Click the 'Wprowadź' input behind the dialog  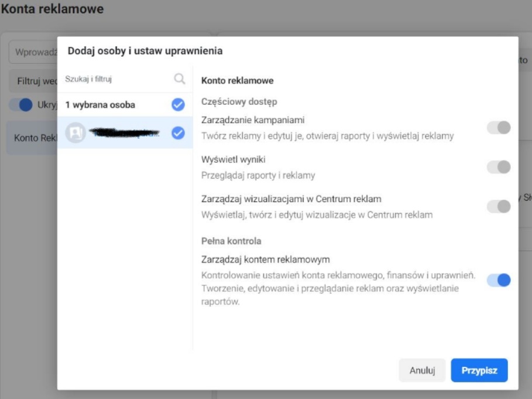click(x=33, y=53)
